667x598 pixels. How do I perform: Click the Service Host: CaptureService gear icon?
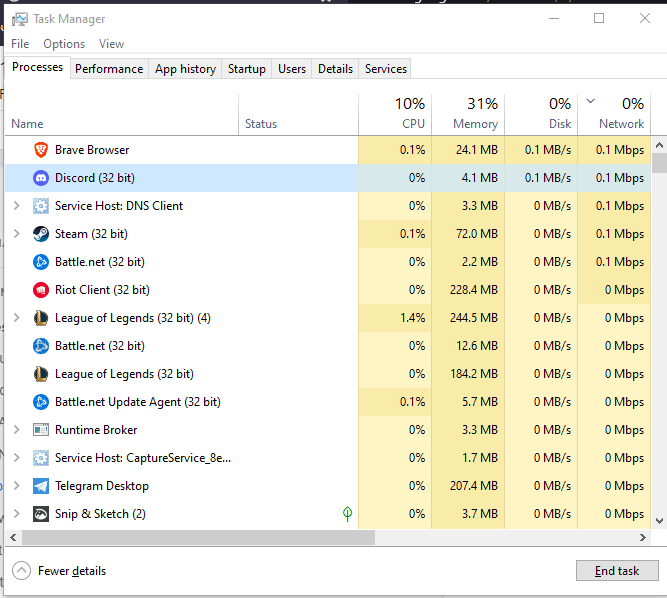pyautogui.click(x=41, y=458)
